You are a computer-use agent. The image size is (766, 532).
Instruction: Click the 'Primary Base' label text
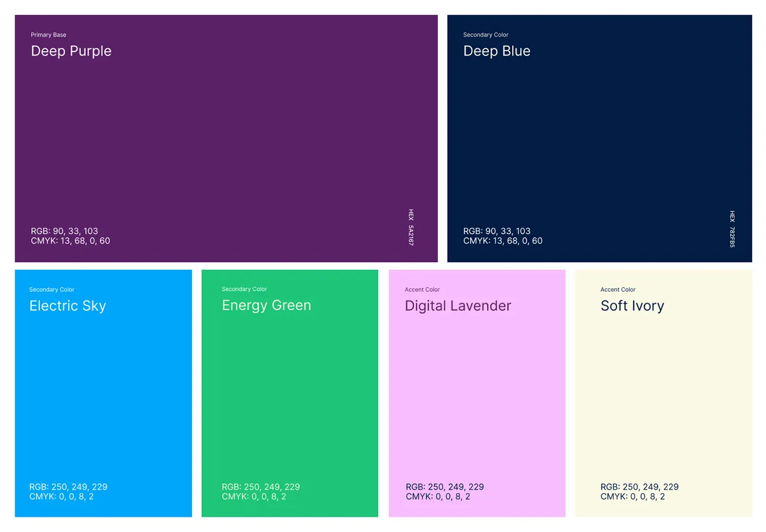pyautogui.click(x=49, y=34)
